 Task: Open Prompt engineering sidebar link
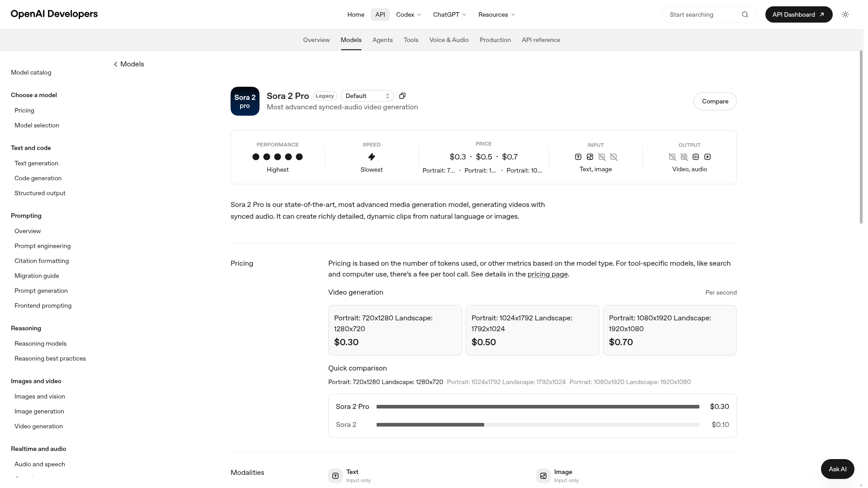[42, 246]
